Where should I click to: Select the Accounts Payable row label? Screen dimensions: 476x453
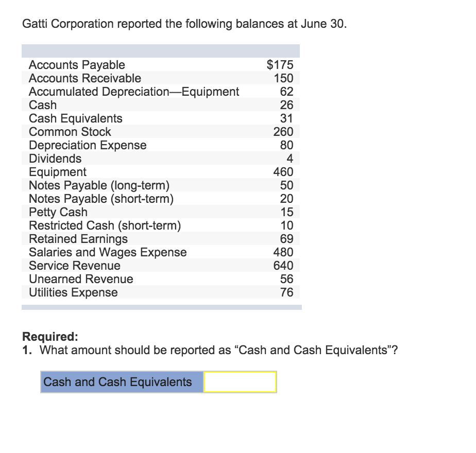click(x=77, y=65)
